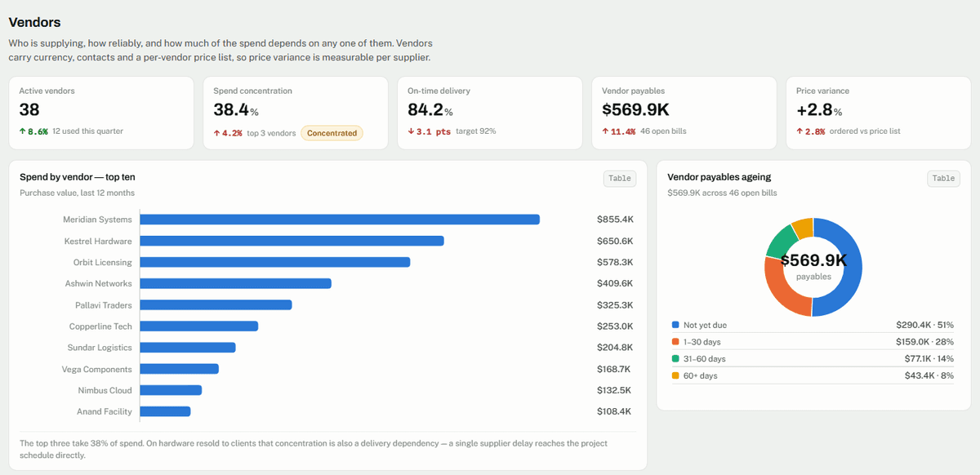Click the 11.4% up-arrow trend under Vendor payables
The image size is (980, 475).
click(x=619, y=131)
